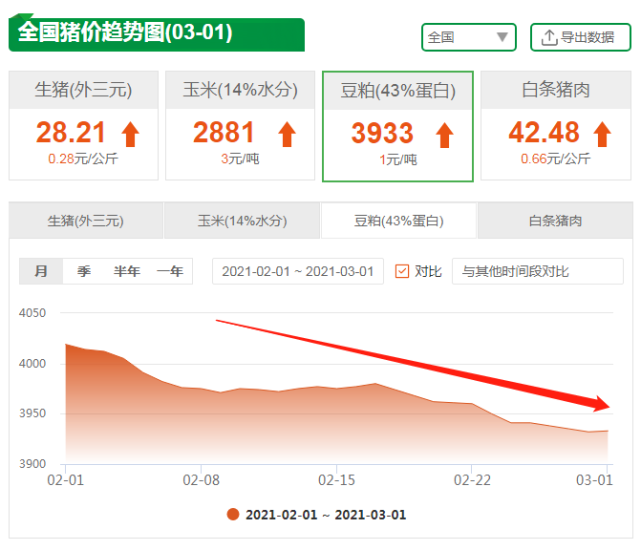Screen dimensions: 641x550
Task: Switch to the 豆粕(43%蛋白) chart tab
Action: coord(399,220)
